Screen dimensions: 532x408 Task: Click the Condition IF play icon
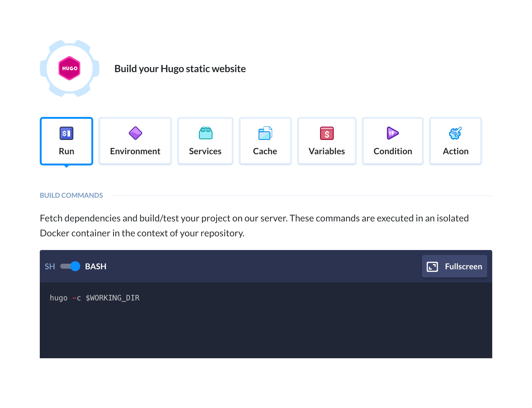point(392,133)
